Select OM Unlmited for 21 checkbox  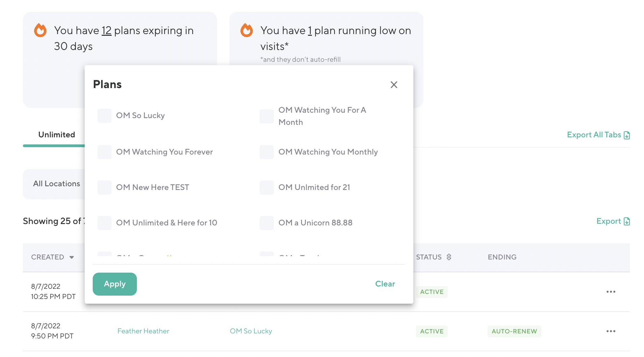[267, 188]
